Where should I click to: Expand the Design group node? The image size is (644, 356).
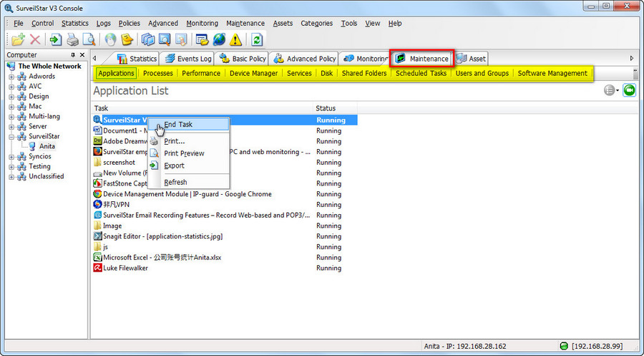tap(12, 97)
